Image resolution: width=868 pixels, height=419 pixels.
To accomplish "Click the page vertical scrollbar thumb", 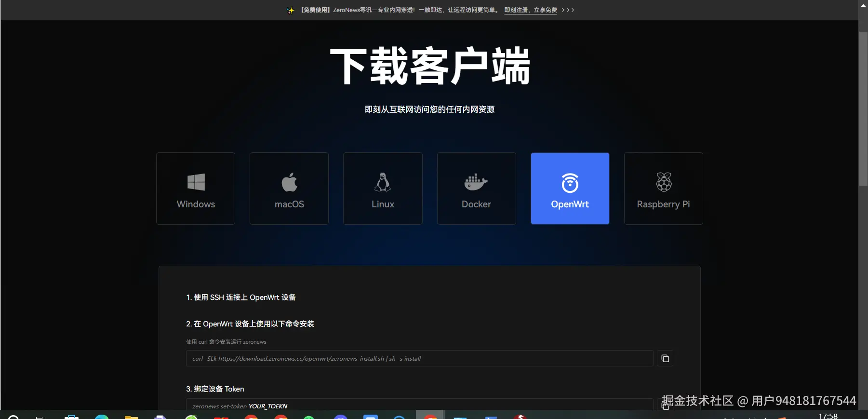I will click(863, 109).
